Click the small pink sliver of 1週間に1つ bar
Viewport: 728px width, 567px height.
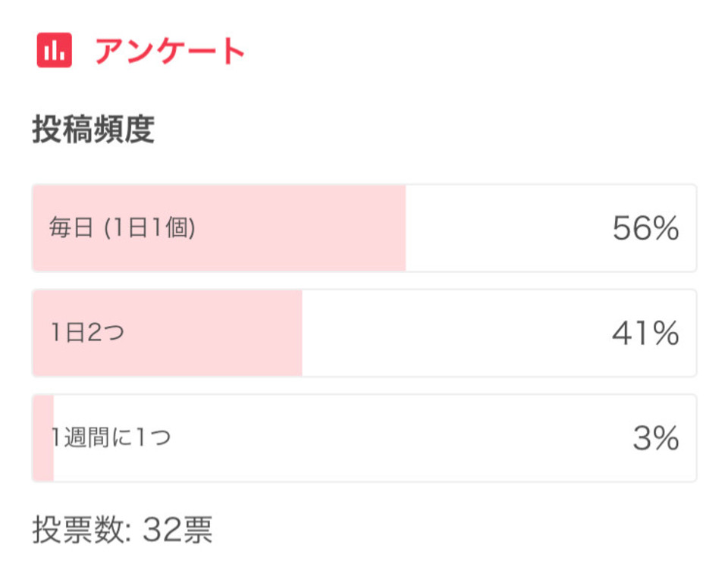[43, 437]
